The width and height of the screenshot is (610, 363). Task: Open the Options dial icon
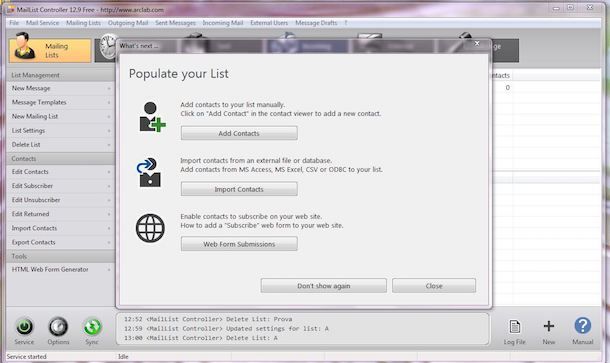(58, 327)
